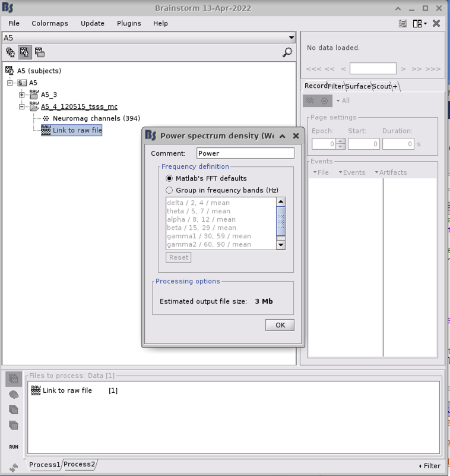Click the pipeline/list icon in top toolbar
This screenshot has width=450, height=476.
tap(403, 23)
